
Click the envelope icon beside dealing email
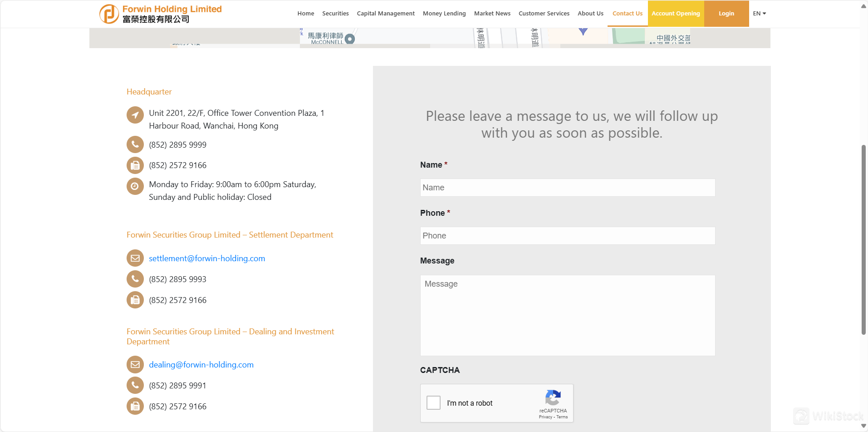tap(135, 364)
